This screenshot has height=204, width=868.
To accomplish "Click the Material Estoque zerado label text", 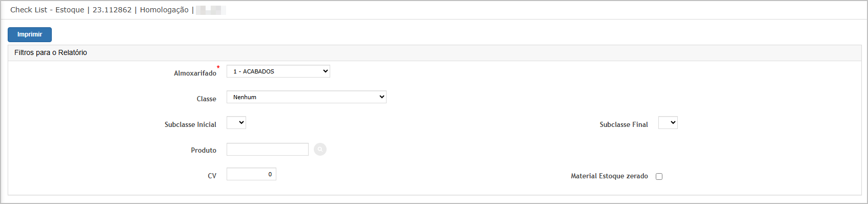I will 610,176.
